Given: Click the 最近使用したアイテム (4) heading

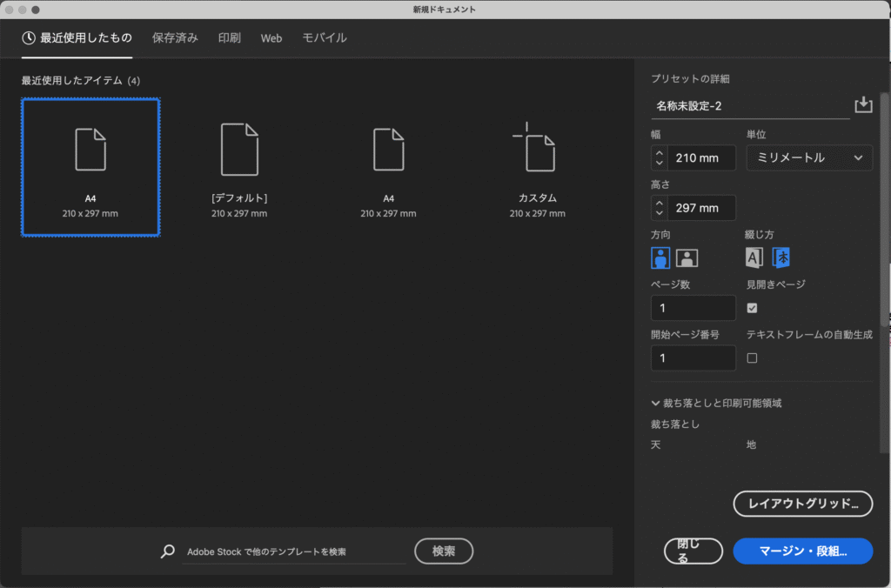Looking at the screenshot, I should point(81,81).
